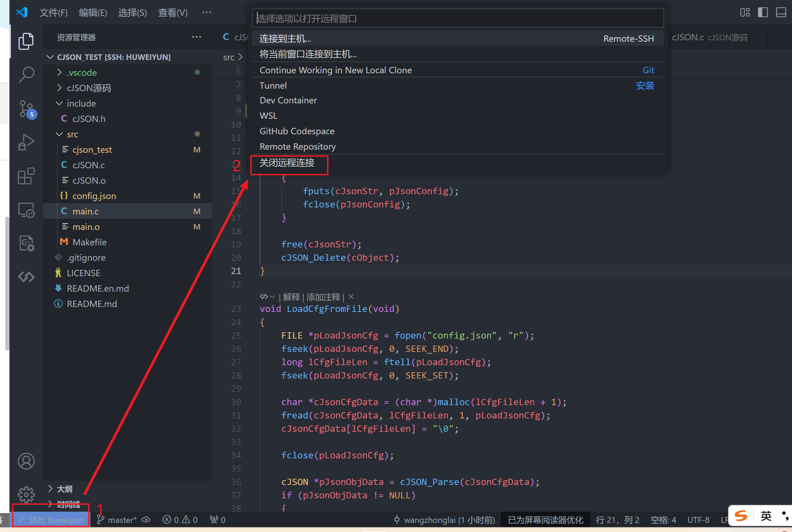
Task: Open the 文件(F) menu
Action: [53, 13]
